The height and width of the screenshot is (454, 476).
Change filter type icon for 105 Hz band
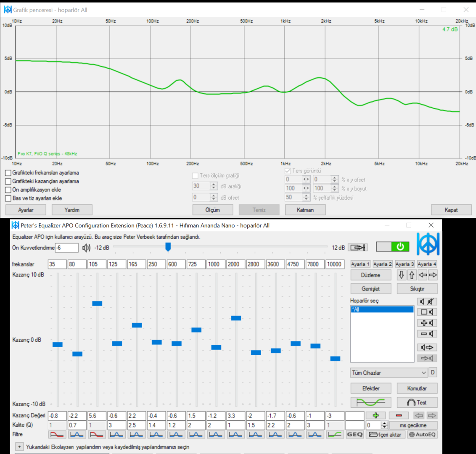coord(97,435)
